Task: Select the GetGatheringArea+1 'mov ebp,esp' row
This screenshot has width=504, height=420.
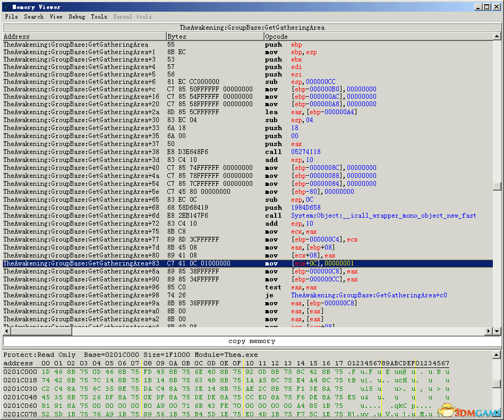Action: tap(247, 52)
